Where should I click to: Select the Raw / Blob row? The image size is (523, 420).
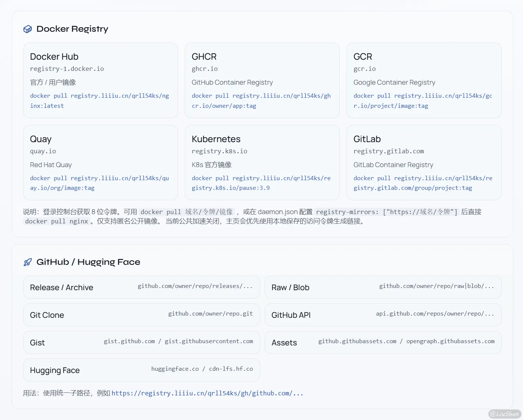tap(383, 287)
